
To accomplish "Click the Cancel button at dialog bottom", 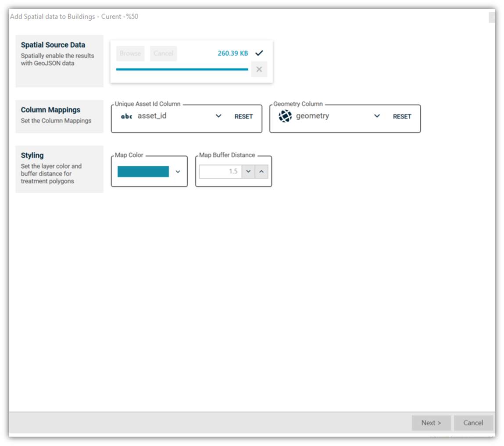I will tap(473, 423).
